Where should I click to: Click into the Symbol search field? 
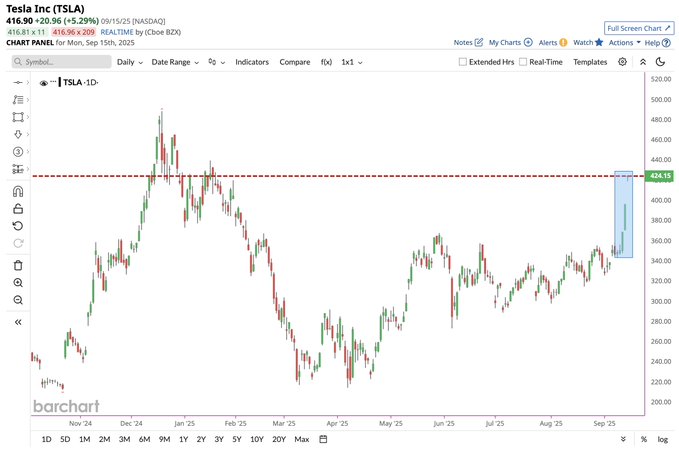click(x=61, y=62)
